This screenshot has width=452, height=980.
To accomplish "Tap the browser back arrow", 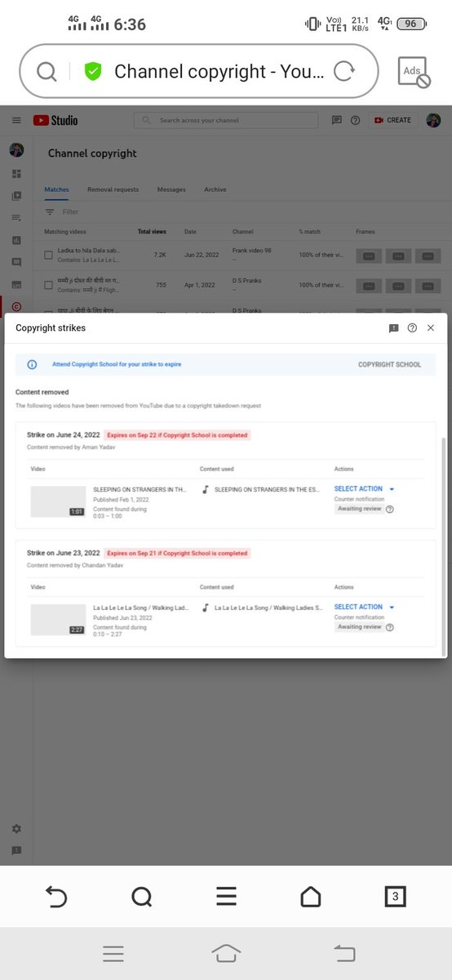I will pyautogui.click(x=55, y=897).
